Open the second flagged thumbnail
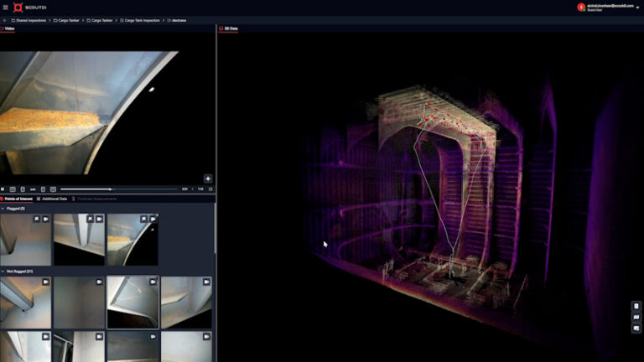This screenshot has width=644, height=362. [79, 240]
